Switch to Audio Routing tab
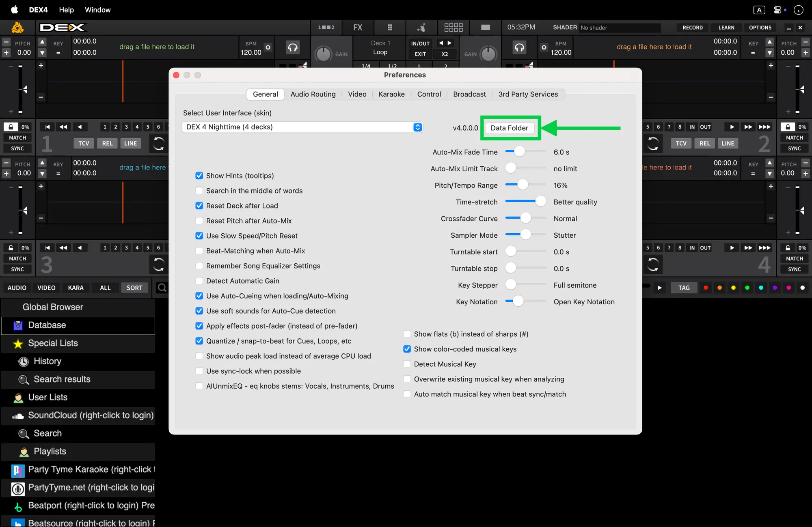 pos(313,94)
